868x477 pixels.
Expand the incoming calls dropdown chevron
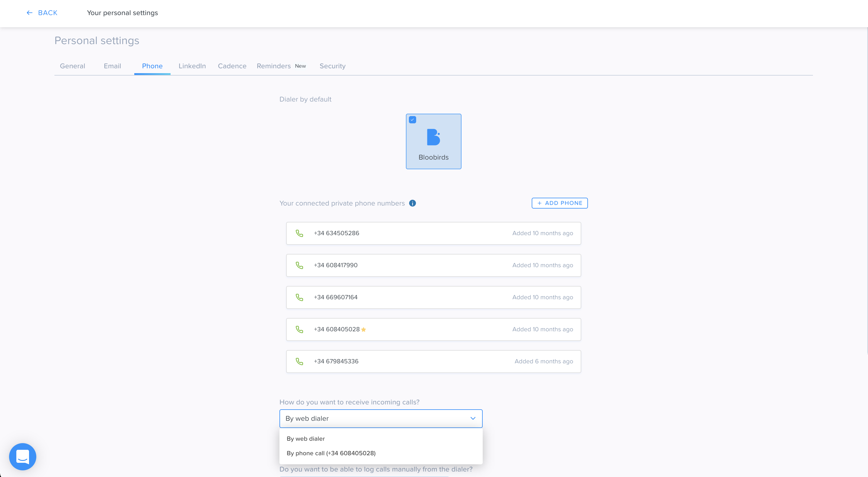click(x=473, y=418)
